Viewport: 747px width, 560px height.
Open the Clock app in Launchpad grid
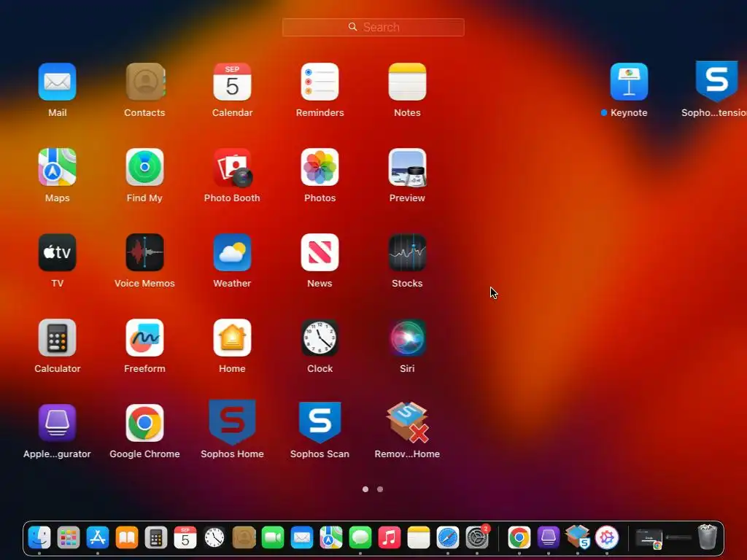pyautogui.click(x=320, y=338)
